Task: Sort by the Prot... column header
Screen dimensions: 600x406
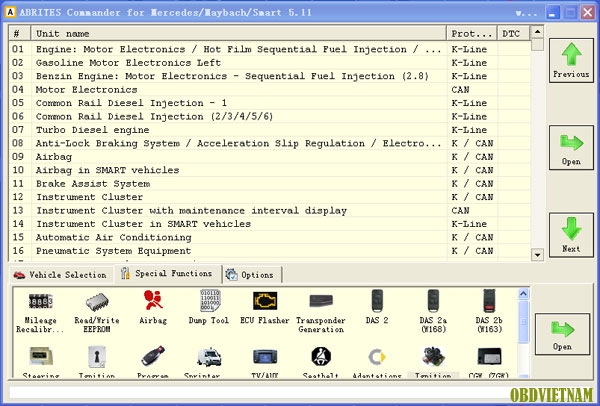Action: coord(472,33)
